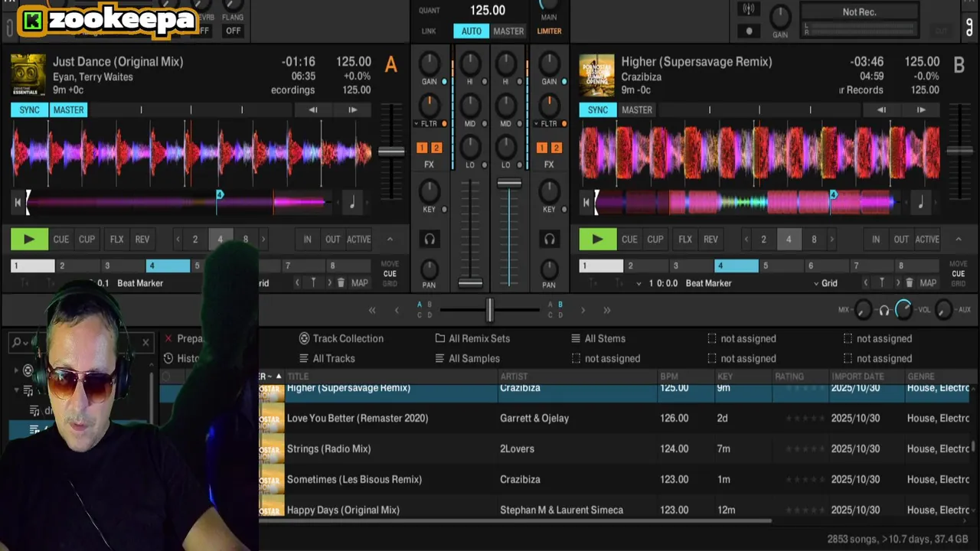This screenshot has width=980, height=551.
Task: Open All Samples playlist
Action: point(467,358)
